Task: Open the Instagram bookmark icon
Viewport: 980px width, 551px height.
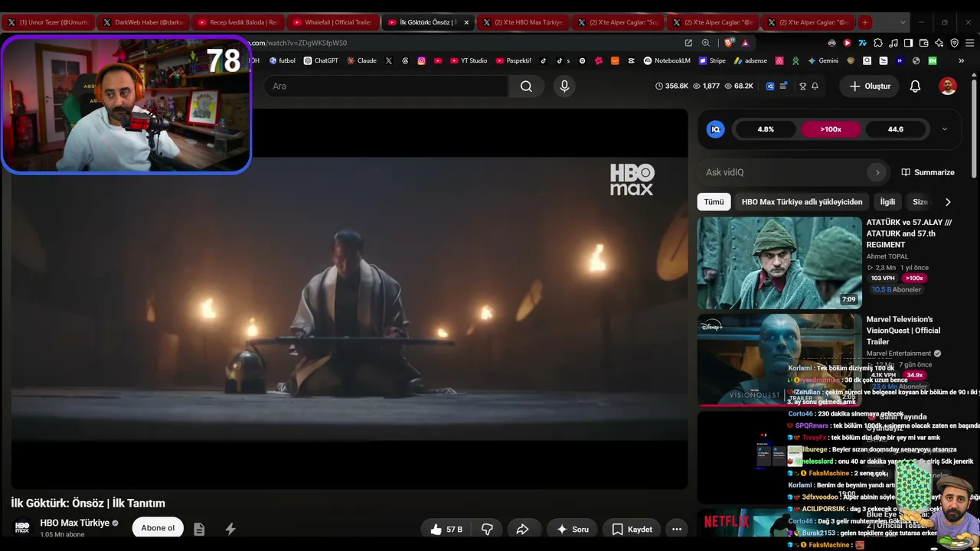Action: (421, 60)
